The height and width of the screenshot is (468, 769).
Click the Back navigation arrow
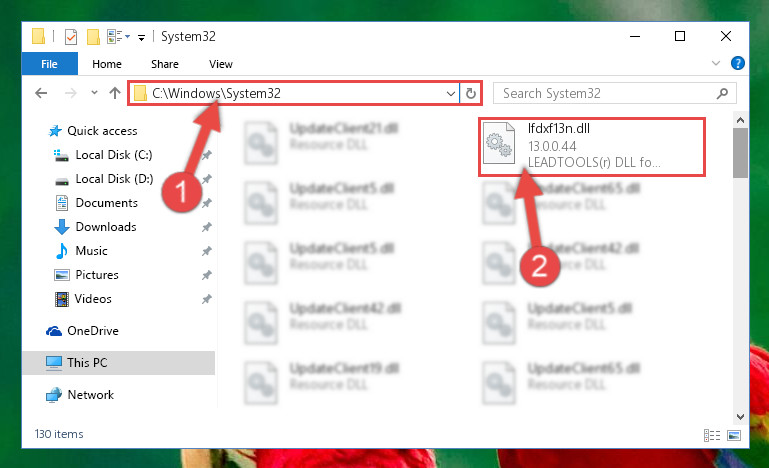[x=41, y=93]
